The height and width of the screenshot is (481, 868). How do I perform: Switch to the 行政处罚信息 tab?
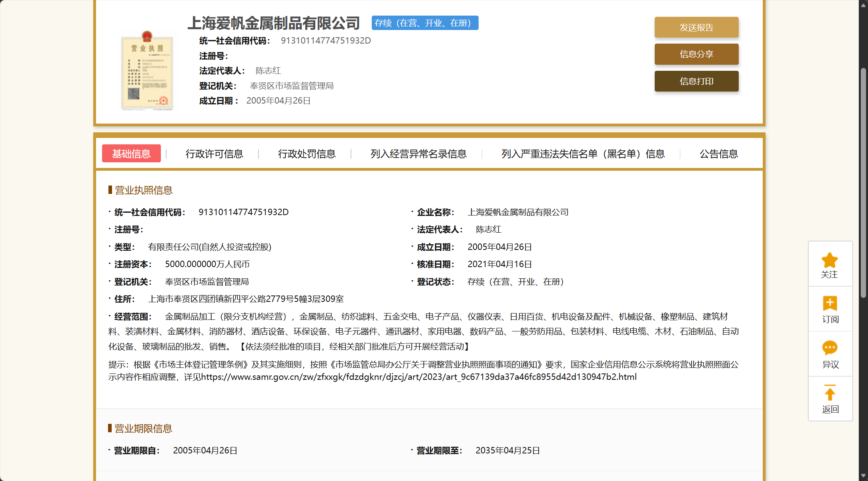307,154
